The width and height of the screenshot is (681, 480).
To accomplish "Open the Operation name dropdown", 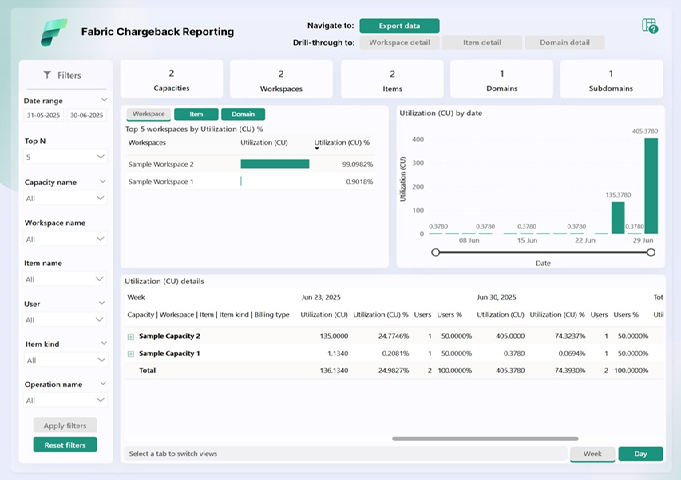I will [x=65, y=400].
